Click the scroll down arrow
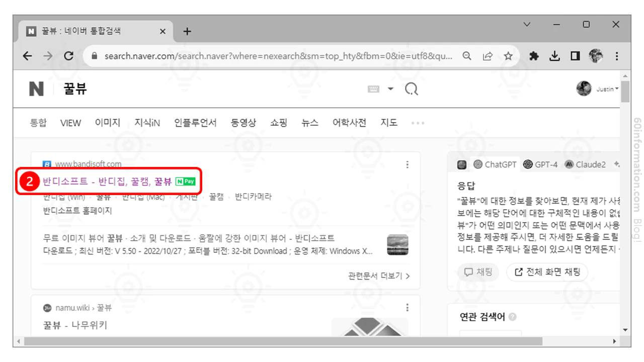The height and width of the screenshot is (362, 644). point(625,330)
